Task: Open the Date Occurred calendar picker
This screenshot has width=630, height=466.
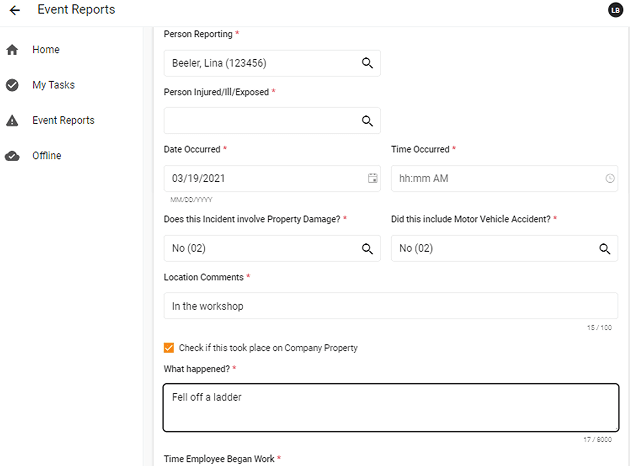Action: point(372,179)
